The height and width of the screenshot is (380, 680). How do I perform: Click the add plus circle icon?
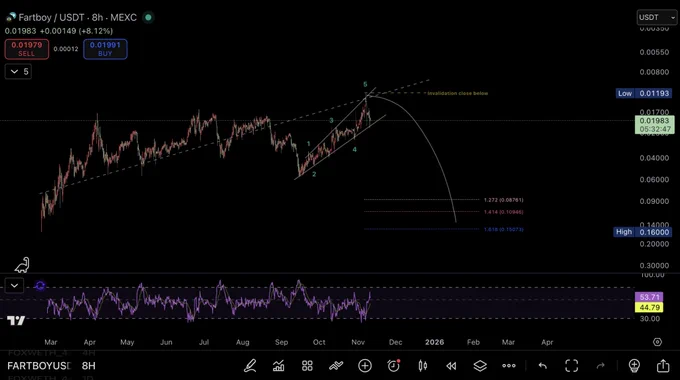click(365, 366)
